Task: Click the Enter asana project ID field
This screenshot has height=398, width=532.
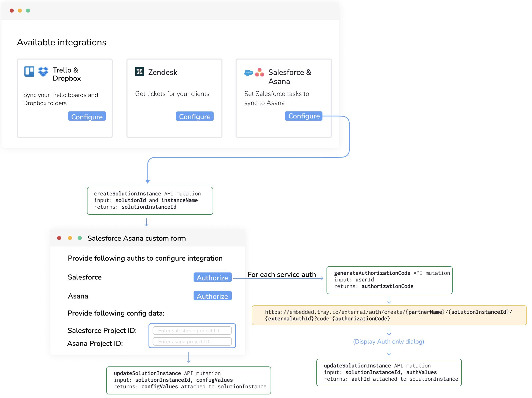Action: [x=192, y=341]
